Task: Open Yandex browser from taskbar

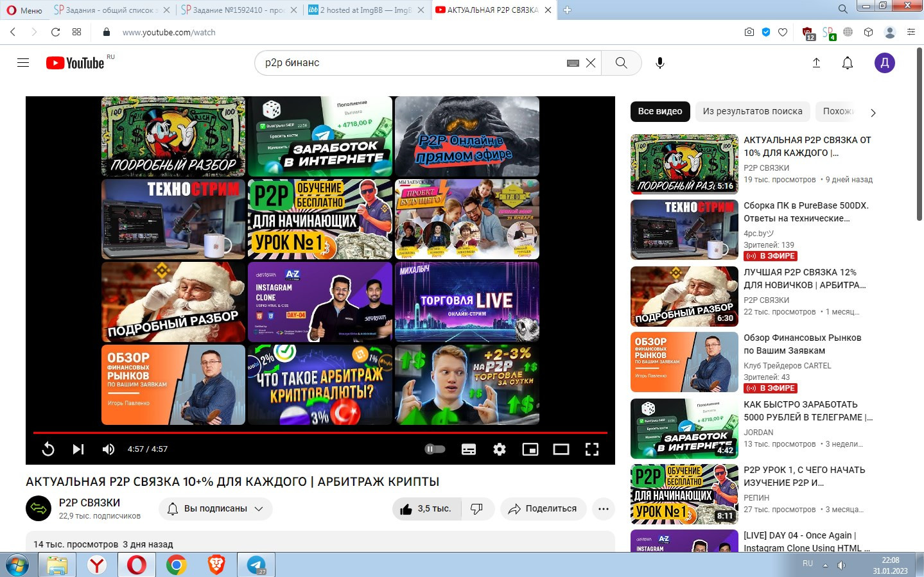Action: pyautogui.click(x=98, y=565)
